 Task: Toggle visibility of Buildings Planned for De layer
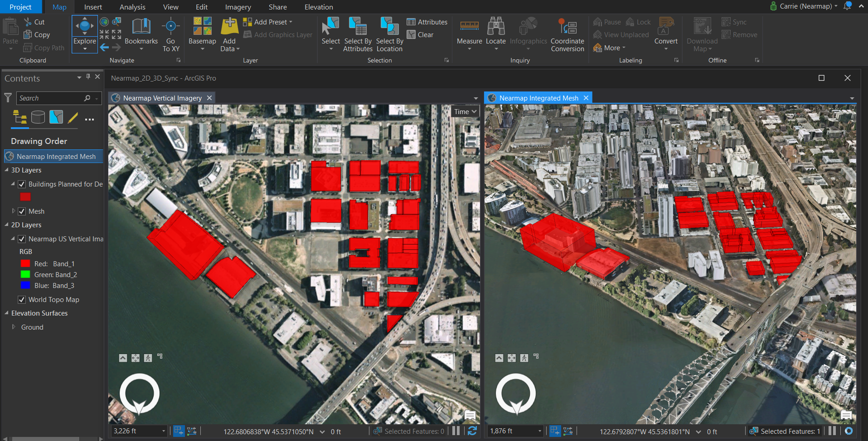(21, 184)
